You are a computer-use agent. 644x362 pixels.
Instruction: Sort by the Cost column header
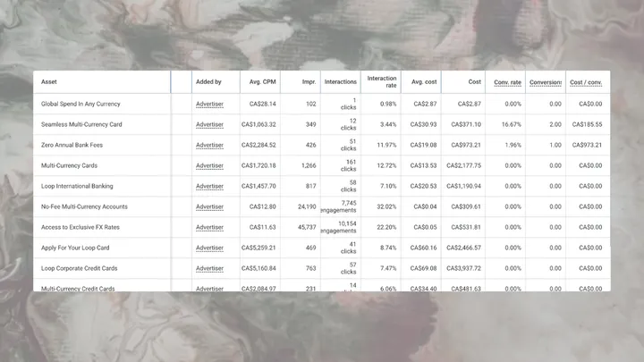(474, 81)
